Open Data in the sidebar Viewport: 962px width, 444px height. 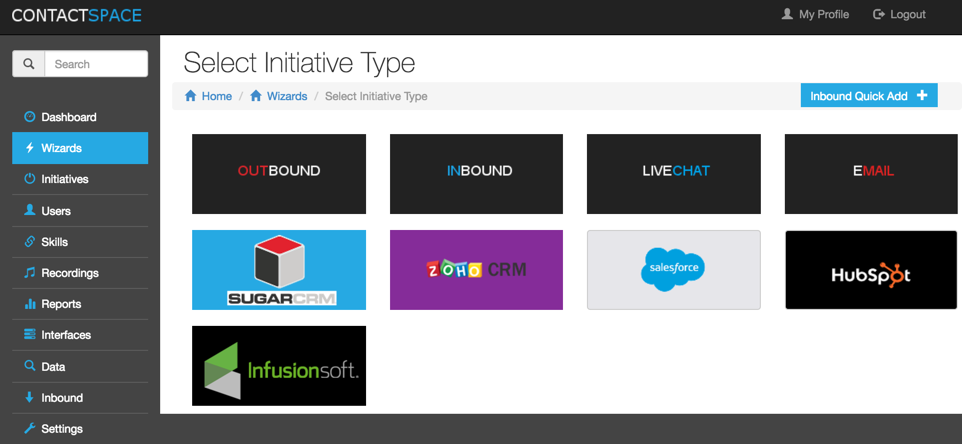80,366
